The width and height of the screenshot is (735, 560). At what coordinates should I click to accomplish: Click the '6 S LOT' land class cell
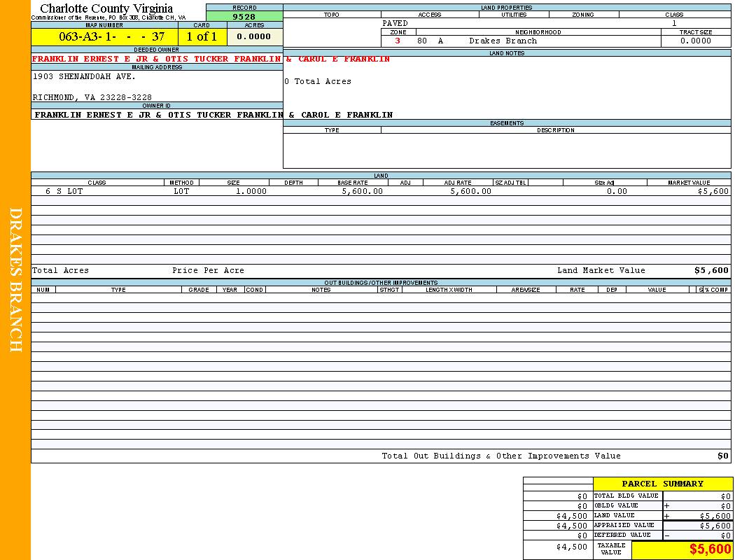pyautogui.click(x=64, y=191)
